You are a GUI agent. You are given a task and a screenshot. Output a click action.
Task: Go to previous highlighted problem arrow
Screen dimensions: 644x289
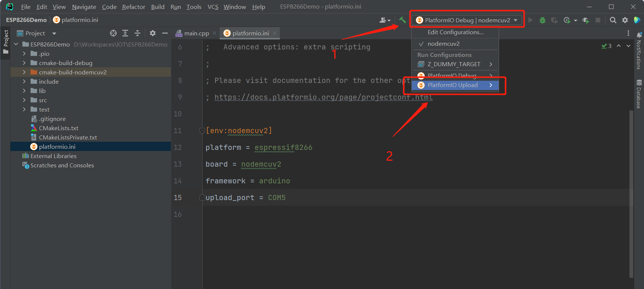click(x=619, y=46)
